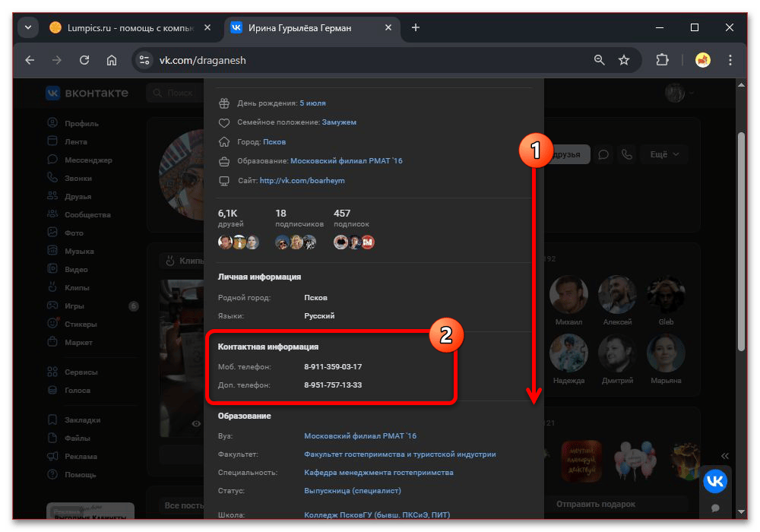
Task: Click the VK floating chat icon
Action: coord(714,481)
